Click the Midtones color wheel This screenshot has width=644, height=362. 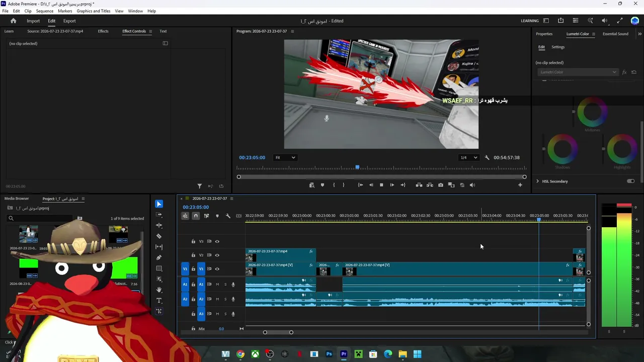click(x=592, y=112)
